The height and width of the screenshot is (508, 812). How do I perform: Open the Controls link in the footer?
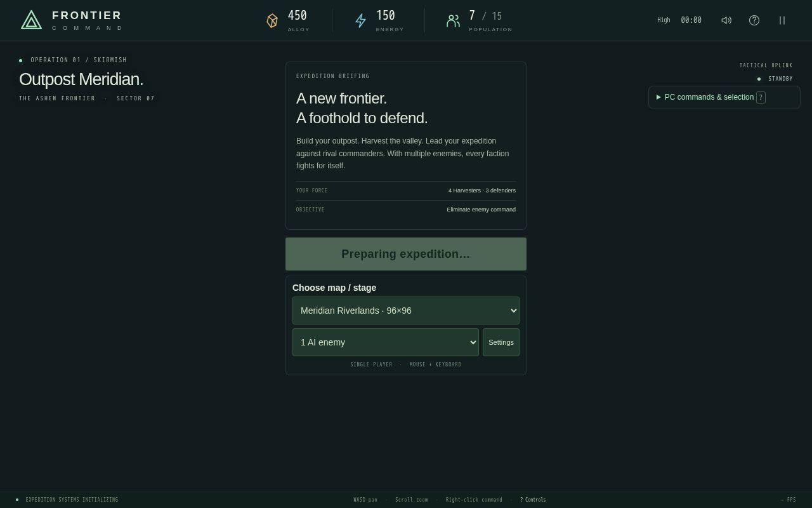click(x=533, y=500)
